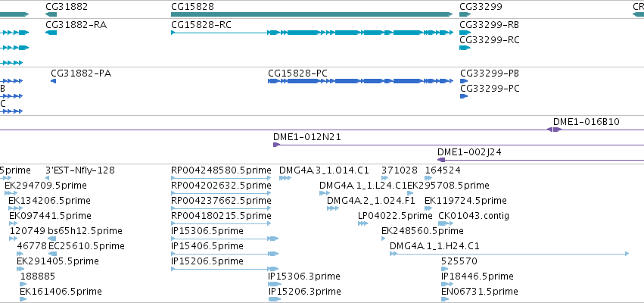Select the EK161406.5prime EST glyph
Viewport: 644px width, 303px height.
[x=23, y=299]
